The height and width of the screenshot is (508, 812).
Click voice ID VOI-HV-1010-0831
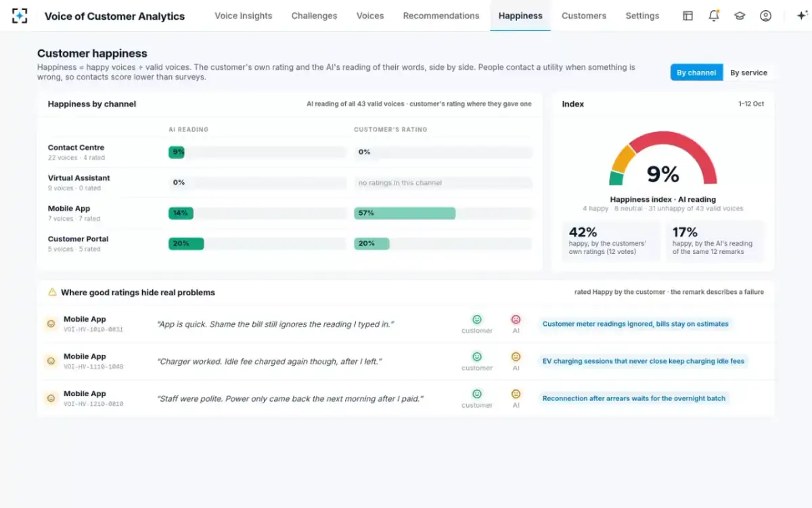[93, 330]
